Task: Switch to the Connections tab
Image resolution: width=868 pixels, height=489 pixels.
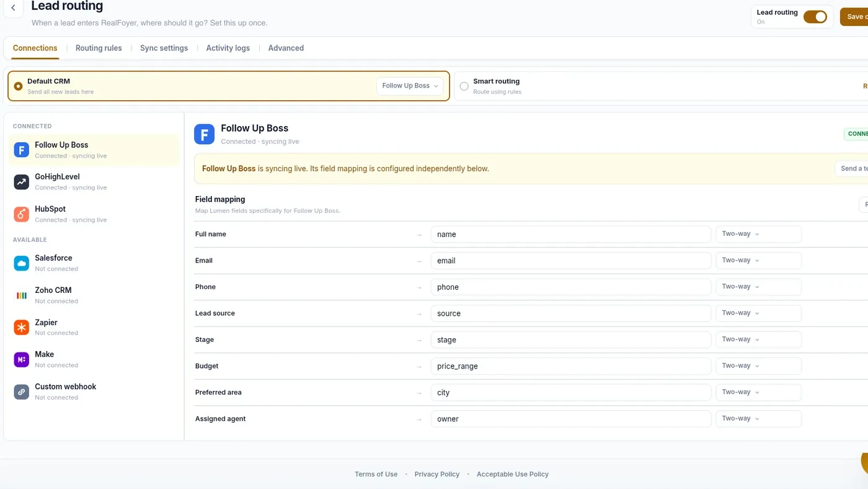Action: [35, 48]
